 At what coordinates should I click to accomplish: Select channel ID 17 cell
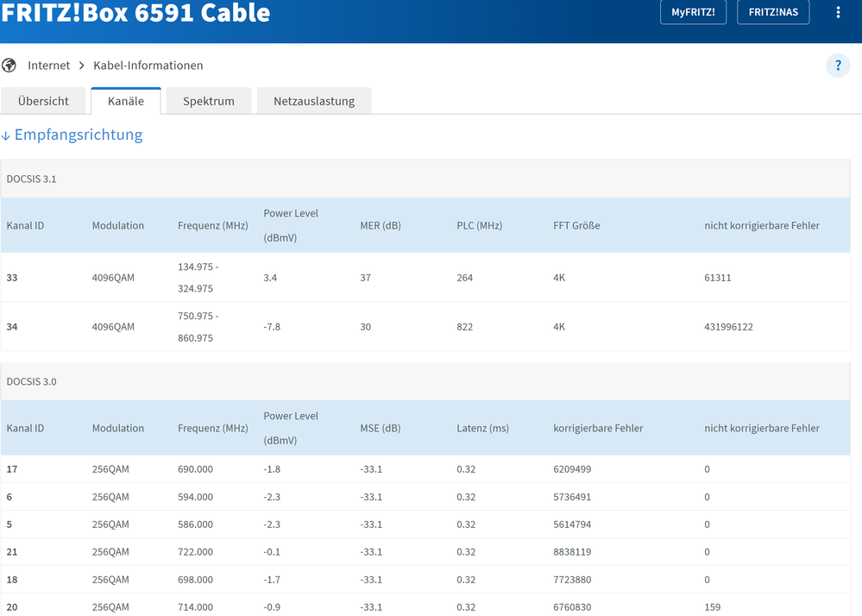point(12,469)
